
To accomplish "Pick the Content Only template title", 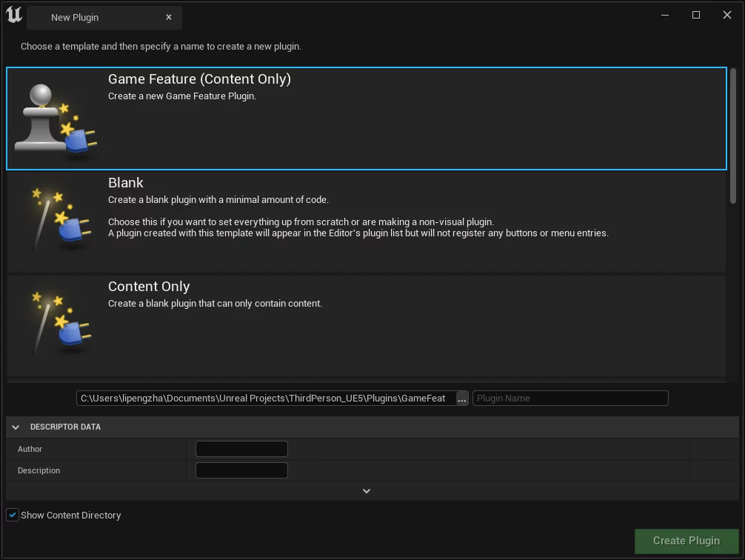I will coord(149,287).
